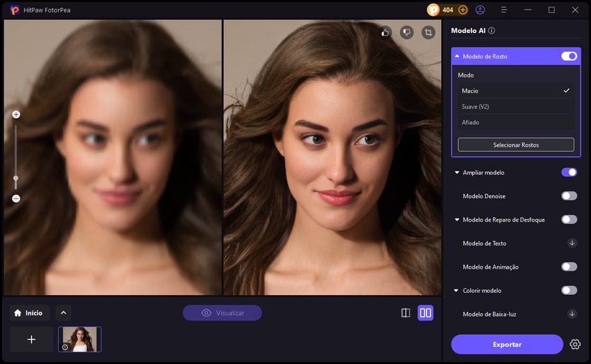This screenshot has width=591, height=364.
Task: Click the thumbs down feedback icon
Action: point(407,32)
